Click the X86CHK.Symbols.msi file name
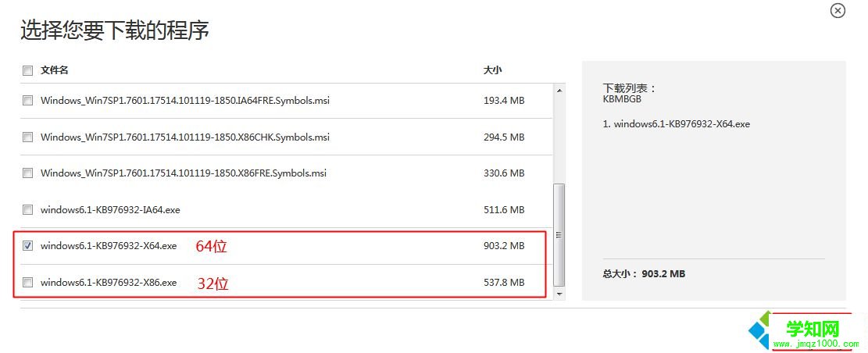Screen dimensions: 868x353 coord(184,137)
